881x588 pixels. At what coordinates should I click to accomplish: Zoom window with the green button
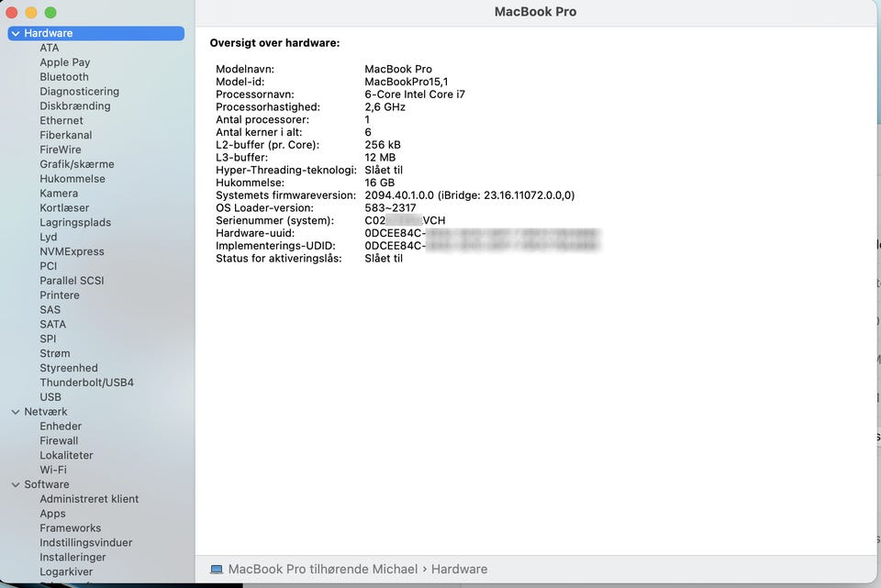click(50, 12)
